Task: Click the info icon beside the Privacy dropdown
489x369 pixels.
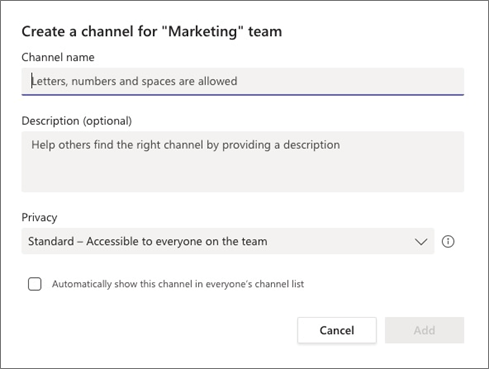Action: pyautogui.click(x=448, y=241)
